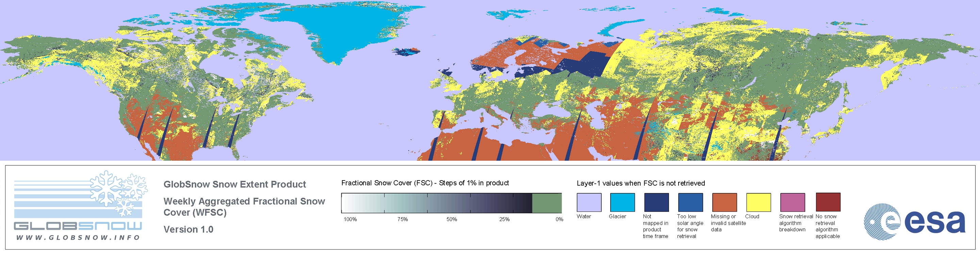Click the 'No snow retrieval algorithm applicable' swatch
Screen dimensions: 980x254
[x=828, y=202]
